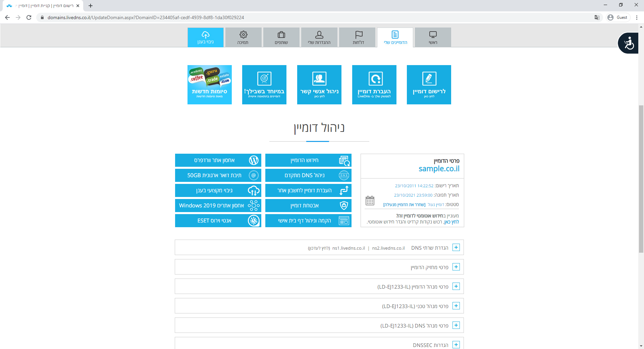
Task: Expand the DNSSEC settings section
Action: pos(456,345)
